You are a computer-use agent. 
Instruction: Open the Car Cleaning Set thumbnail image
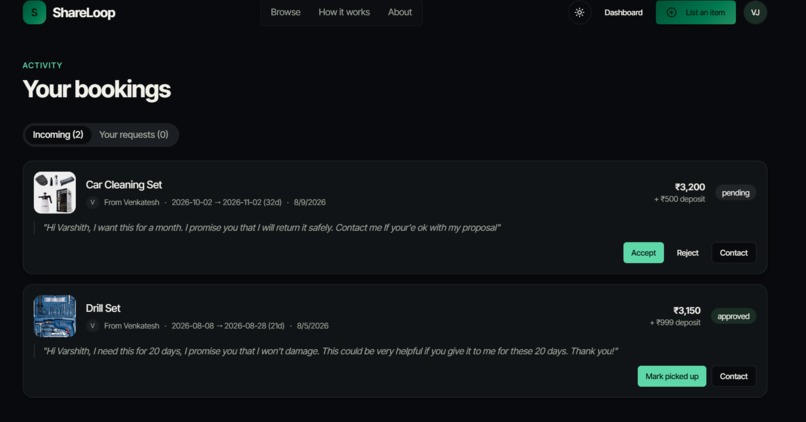54,192
